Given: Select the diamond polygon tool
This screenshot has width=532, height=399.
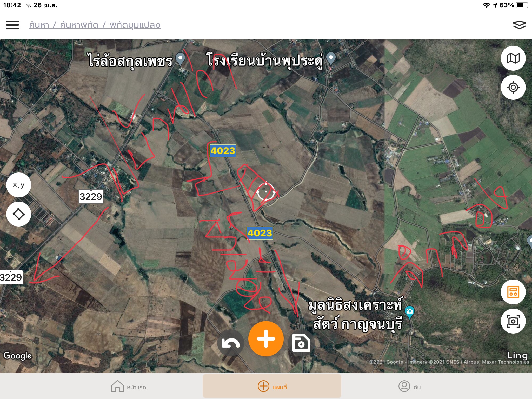Looking at the screenshot, I should tap(19, 214).
